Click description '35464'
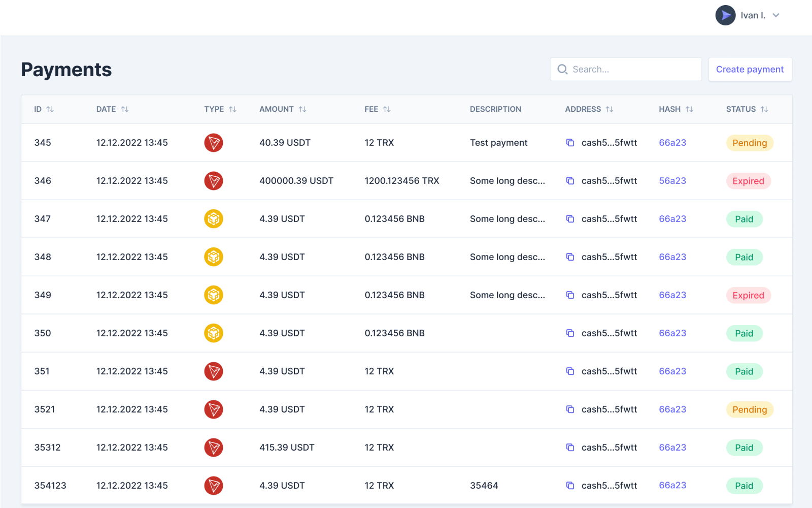The width and height of the screenshot is (812, 508). [x=484, y=486]
